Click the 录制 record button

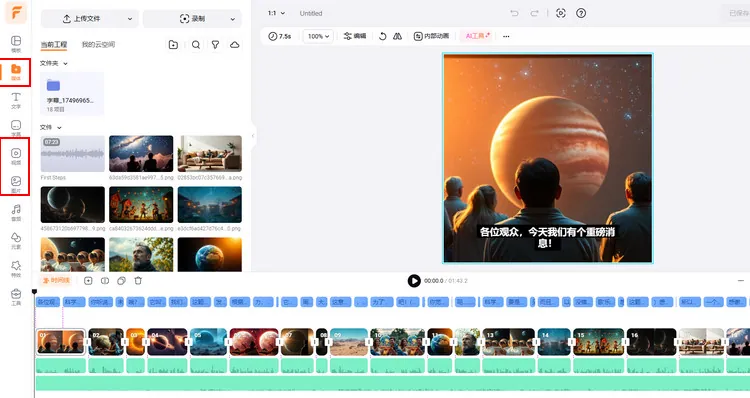[193, 19]
